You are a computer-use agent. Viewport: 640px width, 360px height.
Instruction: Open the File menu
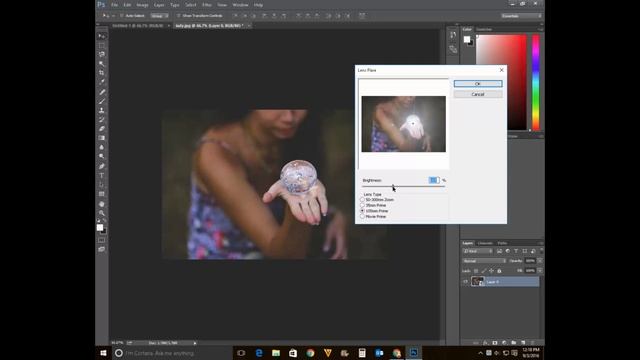pos(115,5)
